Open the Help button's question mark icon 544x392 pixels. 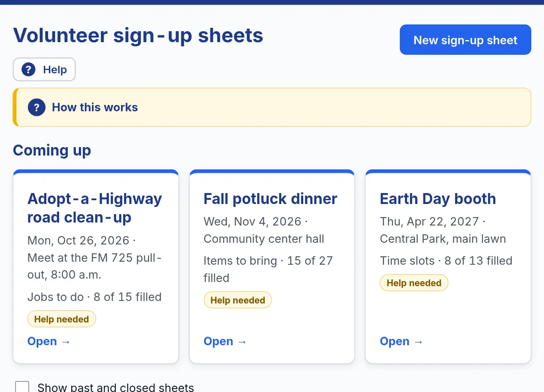tap(28, 69)
